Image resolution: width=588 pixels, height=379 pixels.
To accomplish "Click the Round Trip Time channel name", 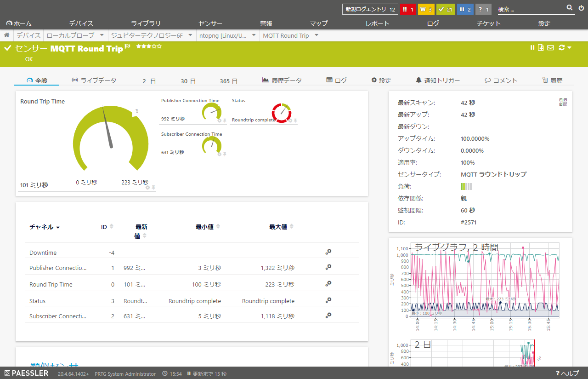I will point(51,284).
